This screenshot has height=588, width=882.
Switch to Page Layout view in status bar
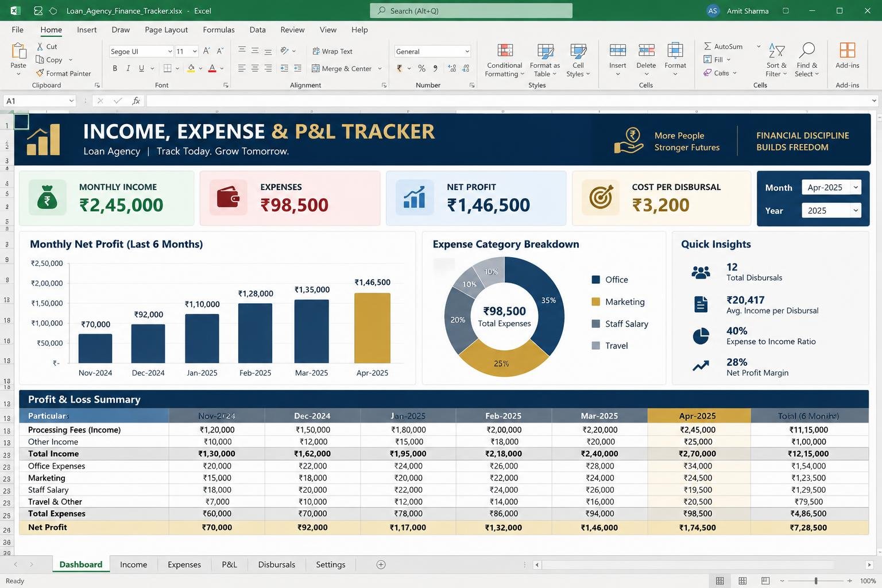tap(742, 581)
